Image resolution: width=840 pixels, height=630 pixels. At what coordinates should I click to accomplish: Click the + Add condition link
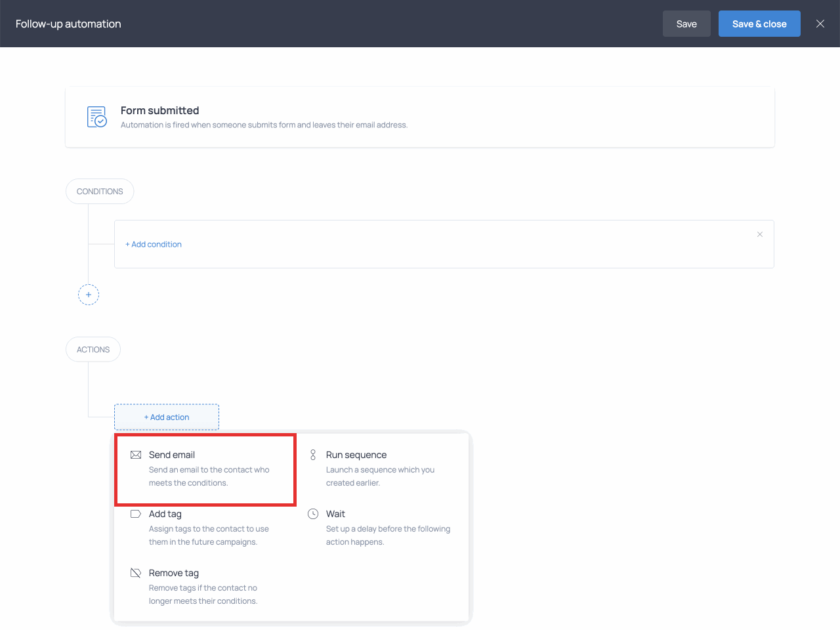[154, 244]
